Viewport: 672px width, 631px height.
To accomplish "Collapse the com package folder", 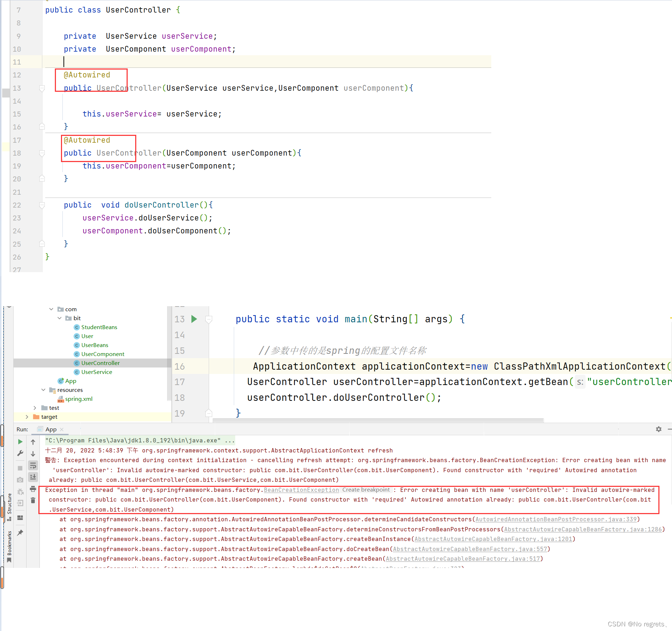I will (51, 309).
